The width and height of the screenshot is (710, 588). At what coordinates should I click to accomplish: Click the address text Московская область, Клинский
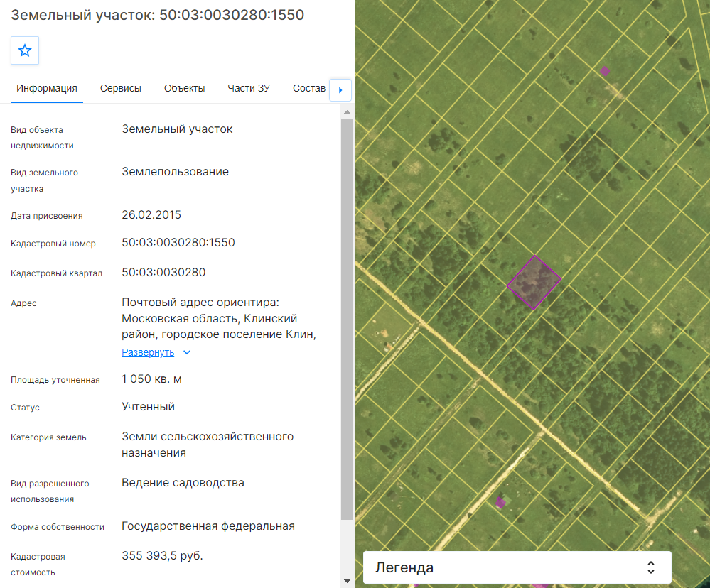209,318
